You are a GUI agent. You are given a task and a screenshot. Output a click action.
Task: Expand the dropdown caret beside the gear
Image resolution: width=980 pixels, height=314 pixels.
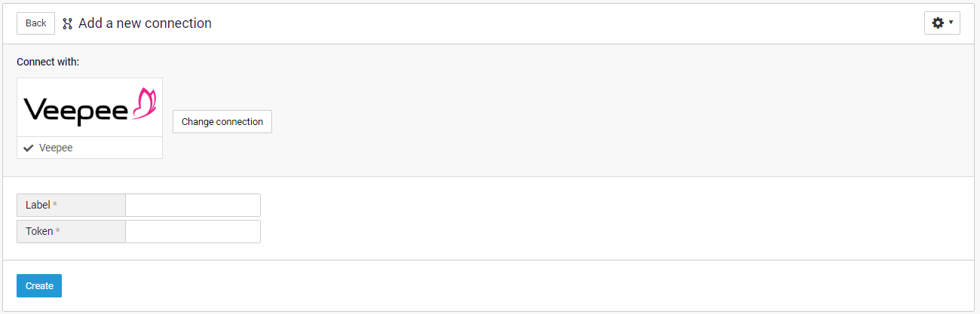tap(951, 23)
